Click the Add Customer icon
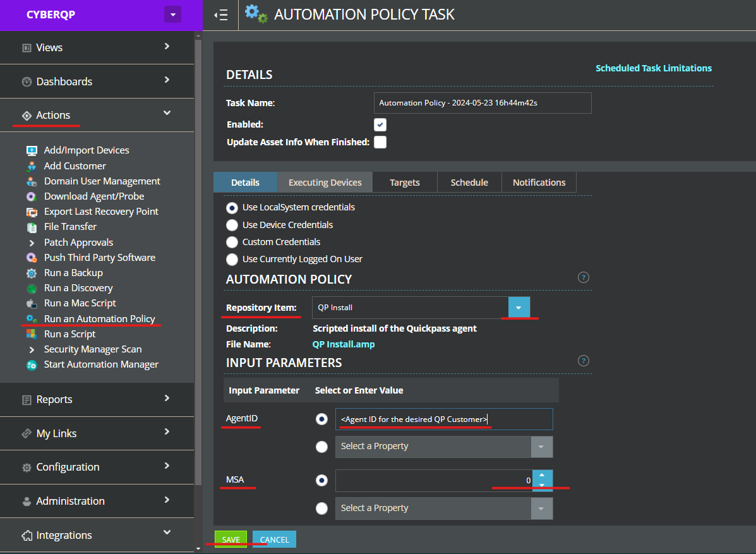The image size is (756, 554). [32, 166]
